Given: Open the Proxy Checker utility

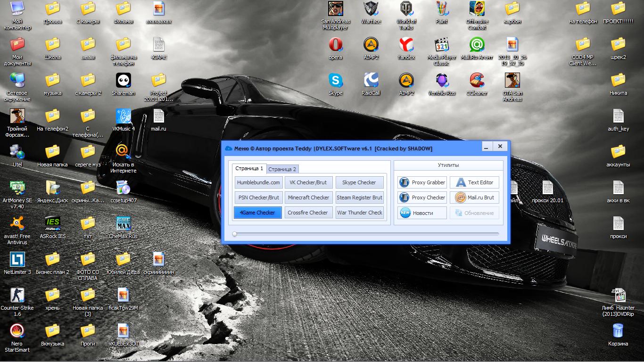Looking at the screenshot, I should (422, 197).
